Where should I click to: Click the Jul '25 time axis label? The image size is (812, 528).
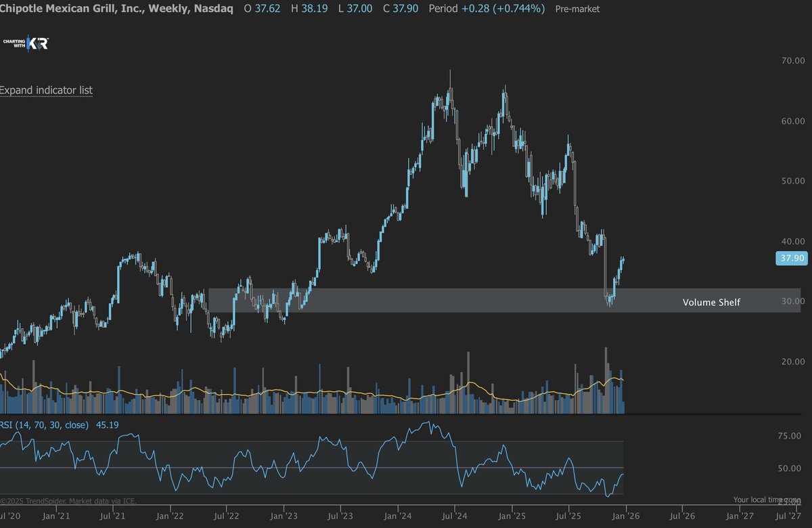568,516
